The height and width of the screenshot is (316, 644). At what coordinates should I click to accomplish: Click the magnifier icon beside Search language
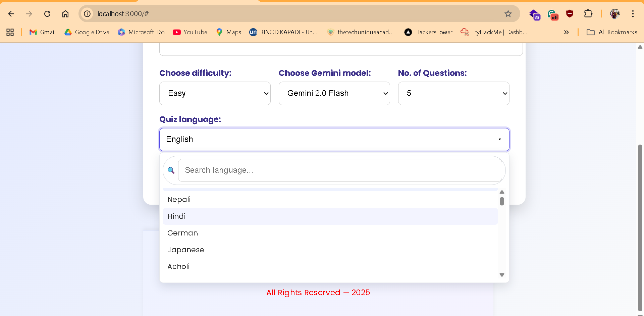[171, 170]
